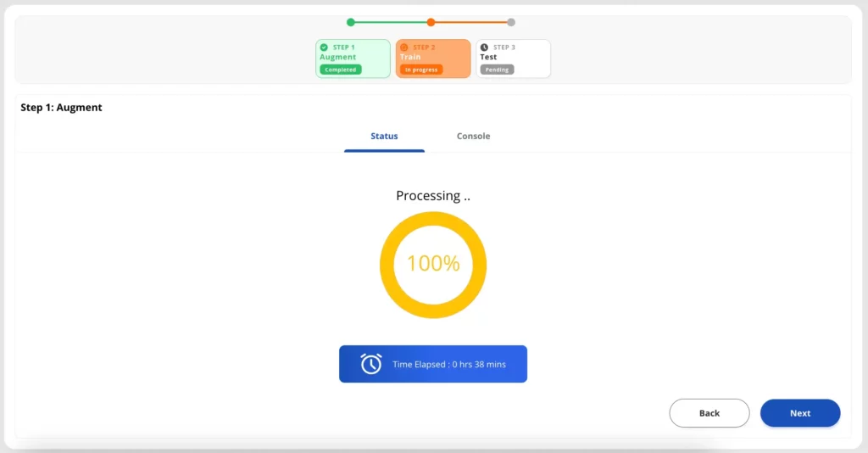Image resolution: width=868 pixels, height=453 pixels.
Task: Select the Status tab
Action: pos(384,136)
